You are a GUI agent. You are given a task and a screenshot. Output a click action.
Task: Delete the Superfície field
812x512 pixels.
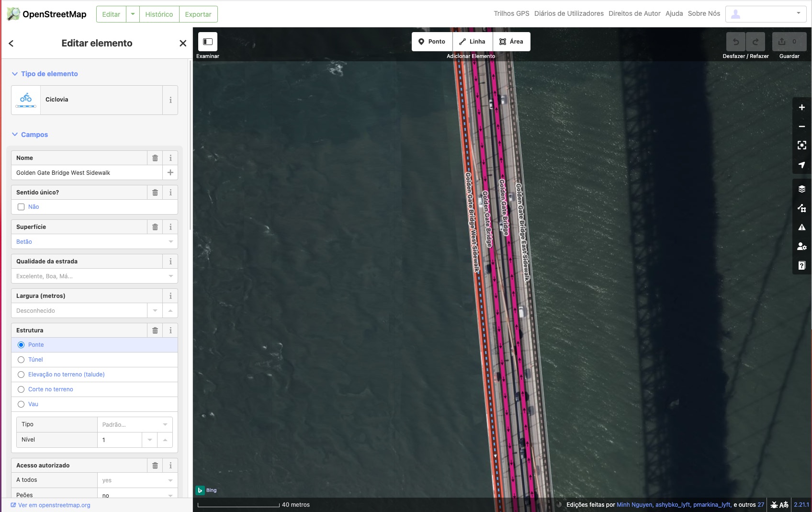click(155, 227)
